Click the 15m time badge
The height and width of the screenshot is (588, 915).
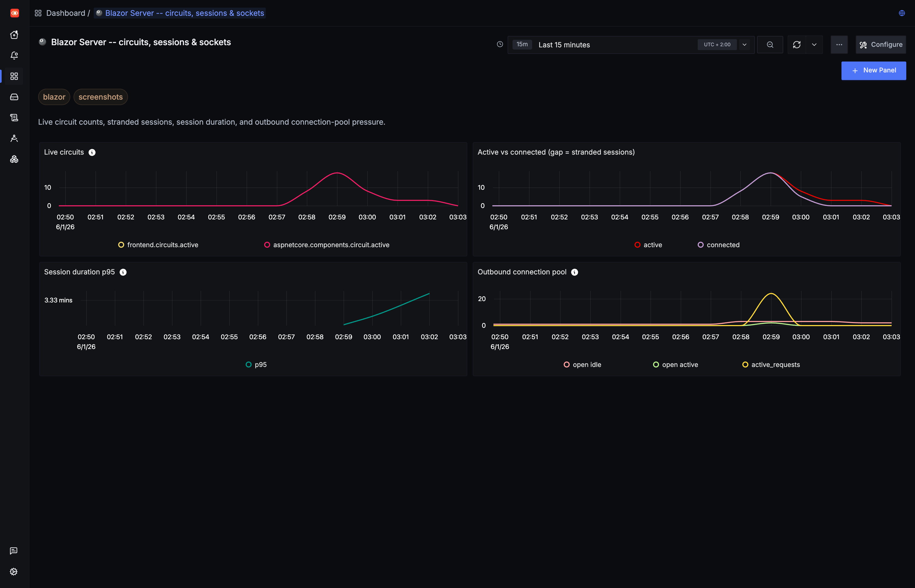(x=522, y=44)
